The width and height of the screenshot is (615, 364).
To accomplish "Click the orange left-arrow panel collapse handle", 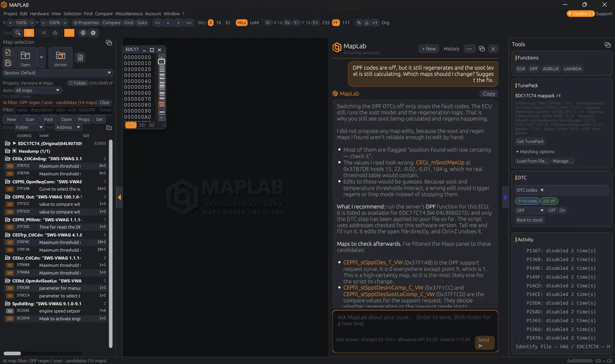I will click(x=119, y=198).
